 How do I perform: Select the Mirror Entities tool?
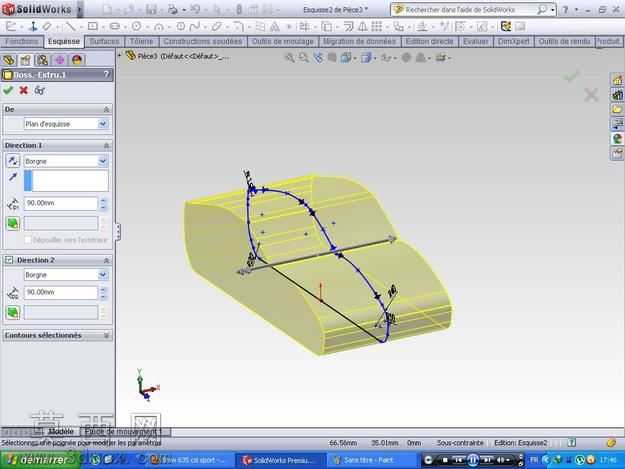tap(363, 27)
